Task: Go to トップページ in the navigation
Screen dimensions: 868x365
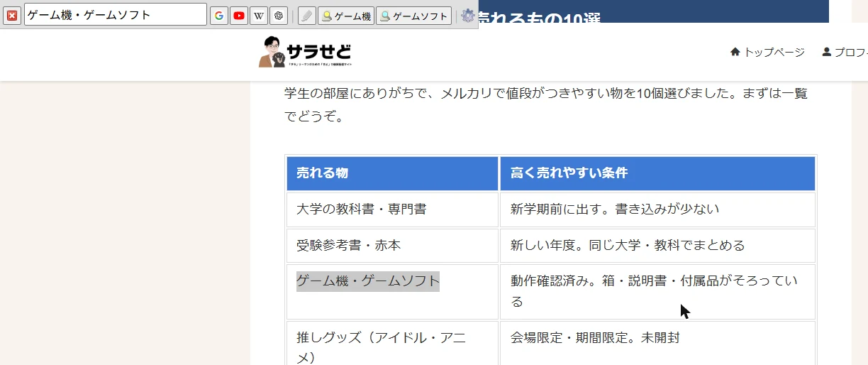Action: [767, 52]
